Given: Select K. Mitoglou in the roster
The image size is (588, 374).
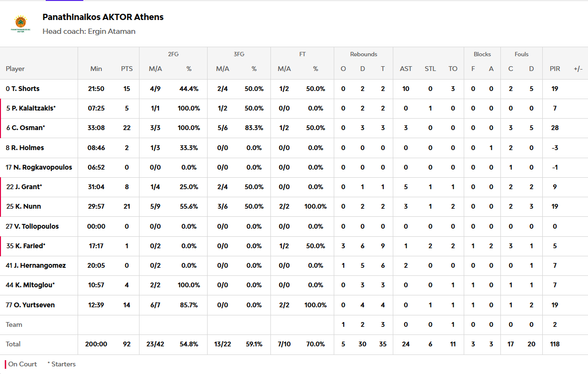Looking at the screenshot, I should pos(34,285).
